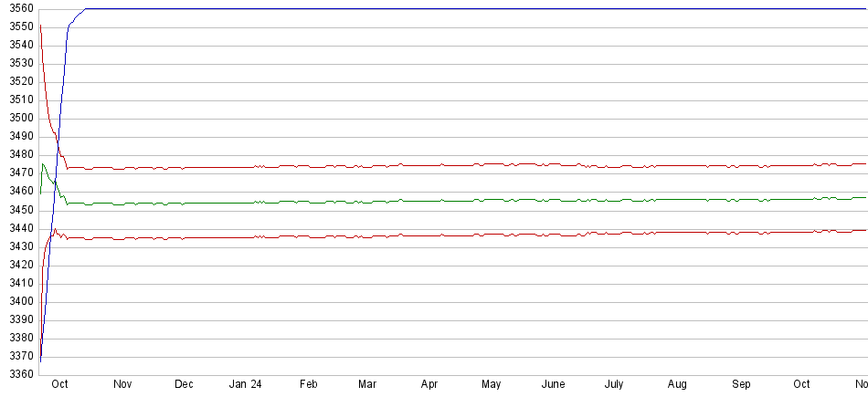Click the May month label

(492, 385)
